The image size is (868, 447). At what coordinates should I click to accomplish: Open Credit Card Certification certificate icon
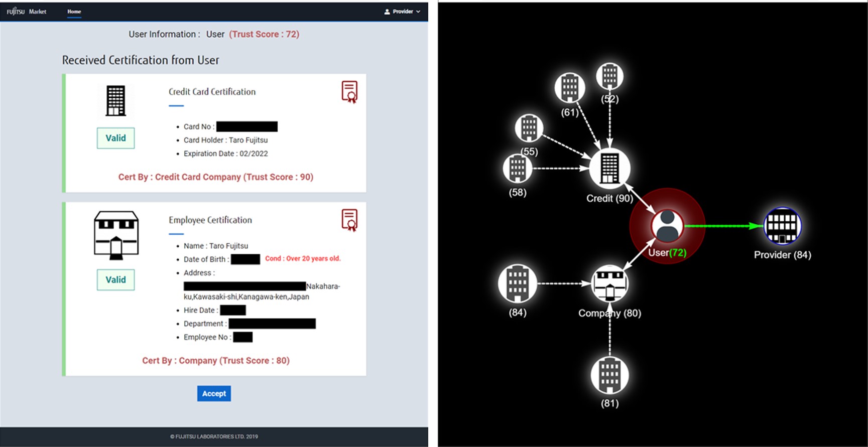(349, 92)
